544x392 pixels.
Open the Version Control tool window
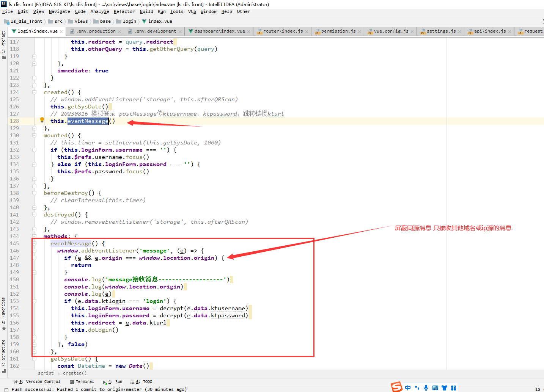tap(37, 382)
